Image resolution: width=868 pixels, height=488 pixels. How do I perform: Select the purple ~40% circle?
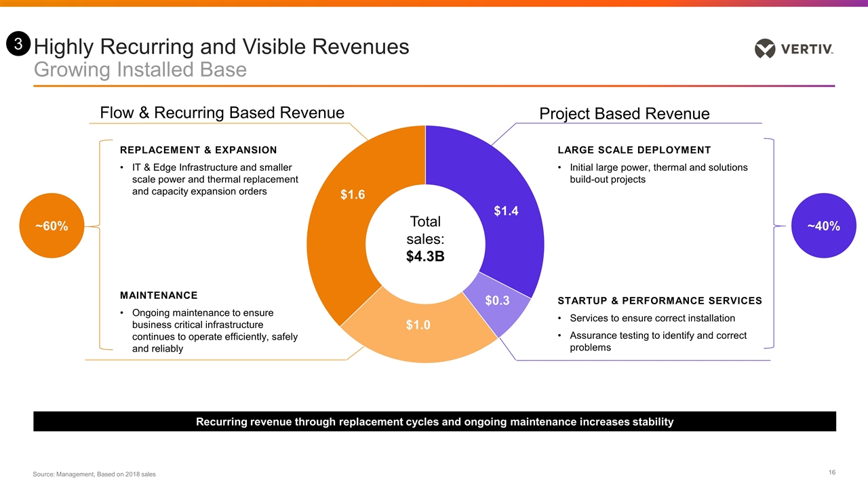(825, 226)
